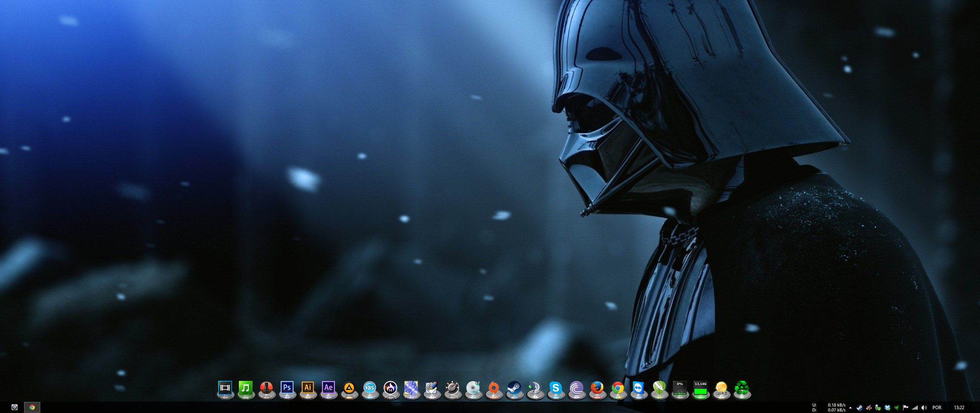This screenshot has width=980, height=413.
Task: Open the Dropbox tray icon
Action: click(887, 408)
